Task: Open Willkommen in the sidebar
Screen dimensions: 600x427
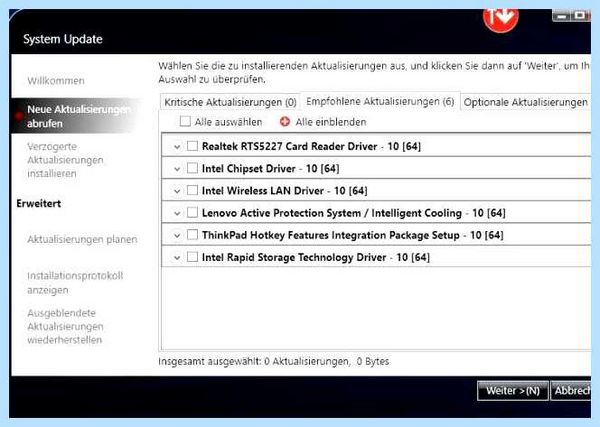Action: pyautogui.click(x=56, y=81)
